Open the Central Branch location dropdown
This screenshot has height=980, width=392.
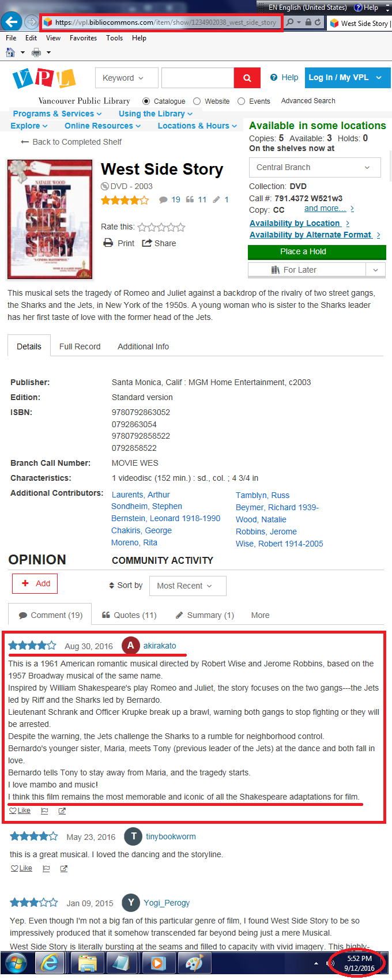[x=315, y=167]
